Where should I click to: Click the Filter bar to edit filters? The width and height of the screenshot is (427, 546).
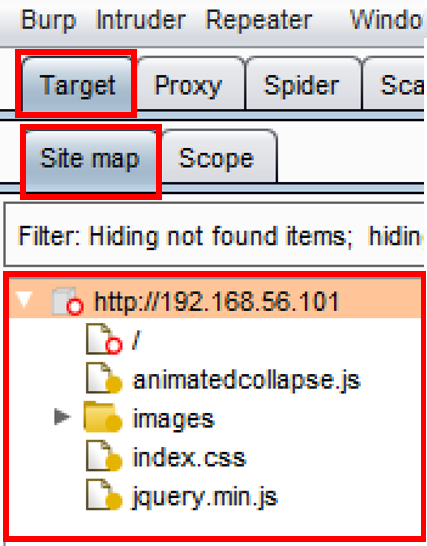(214, 235)
